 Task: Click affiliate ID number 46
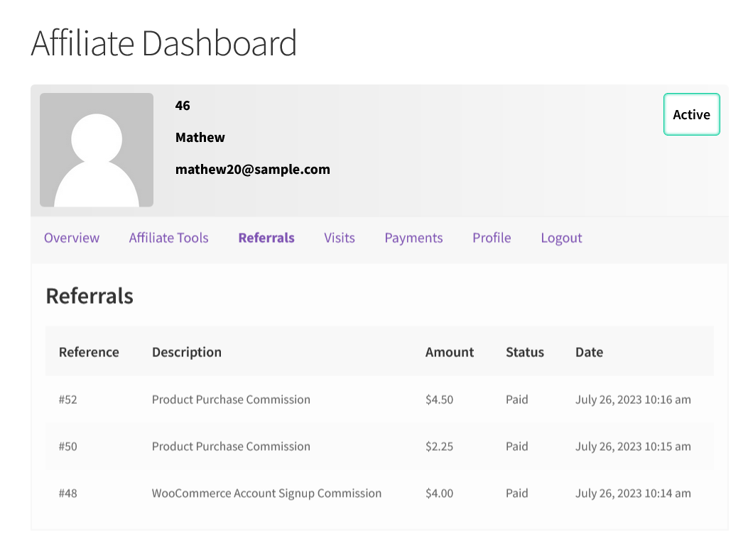click(182, 105)
